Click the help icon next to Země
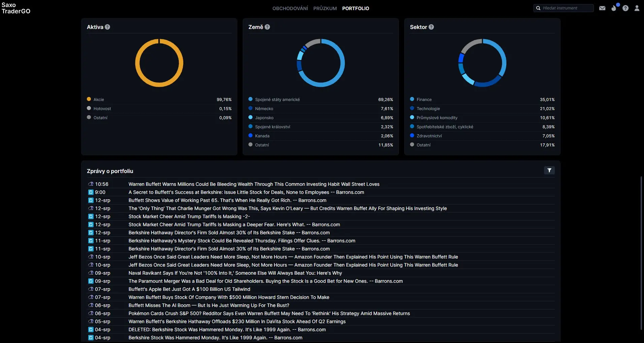 click(x=267, y=27)
